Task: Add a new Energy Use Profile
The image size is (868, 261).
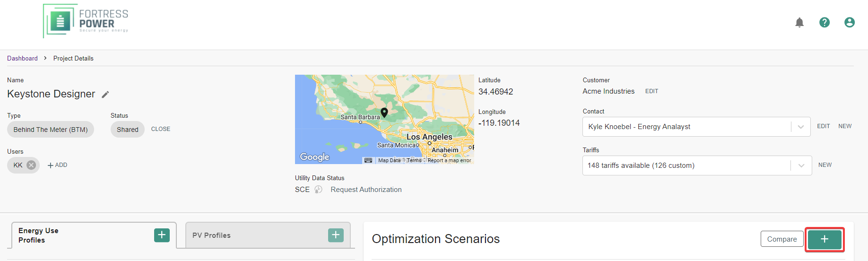Action: [162, 235]
